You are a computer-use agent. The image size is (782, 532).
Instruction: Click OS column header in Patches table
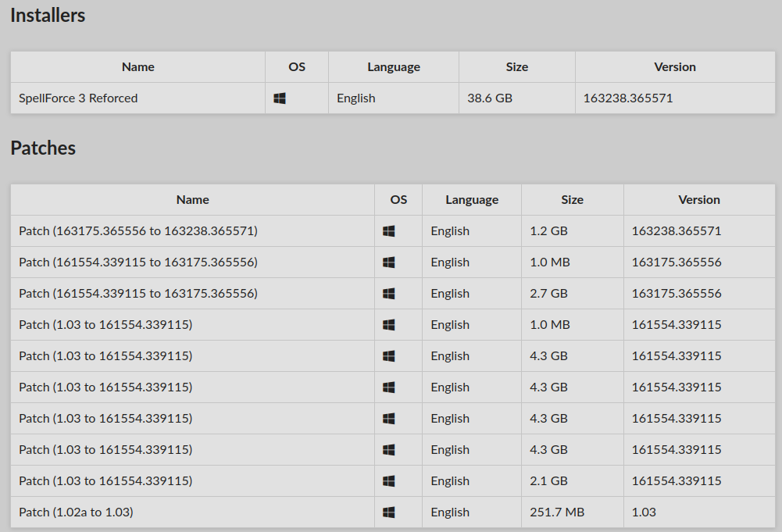point(398,199)
